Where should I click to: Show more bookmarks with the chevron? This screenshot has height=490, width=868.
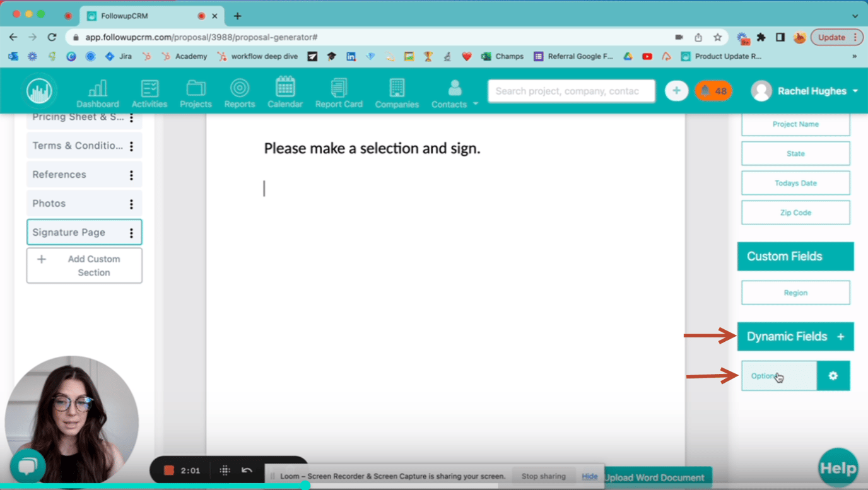tap(855, 56)
